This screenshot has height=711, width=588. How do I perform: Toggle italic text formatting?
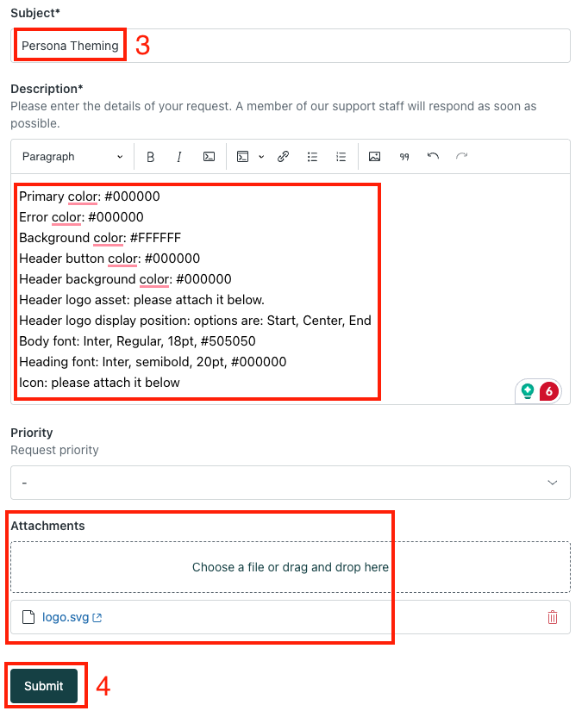coord(179,157)
